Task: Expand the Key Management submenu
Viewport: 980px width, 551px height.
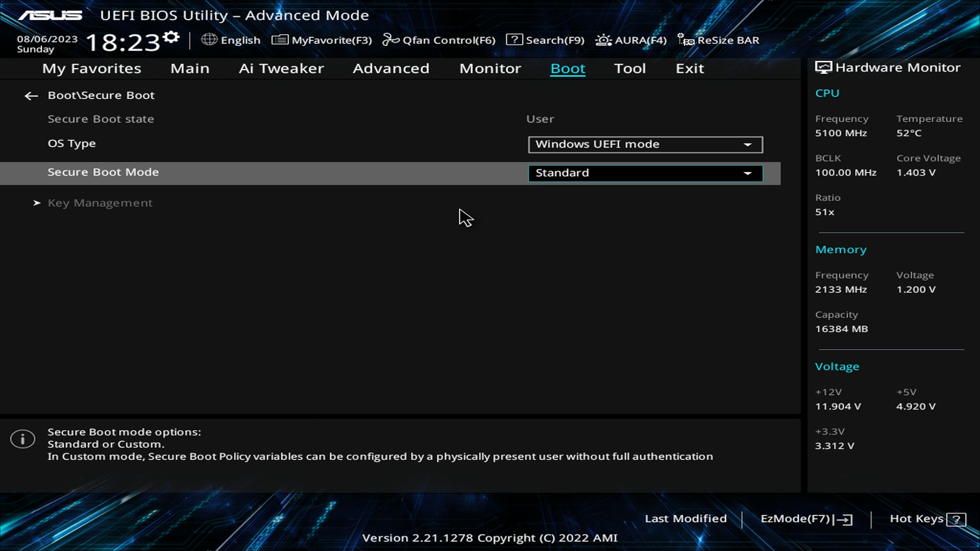Action: [x=100, y=203]
